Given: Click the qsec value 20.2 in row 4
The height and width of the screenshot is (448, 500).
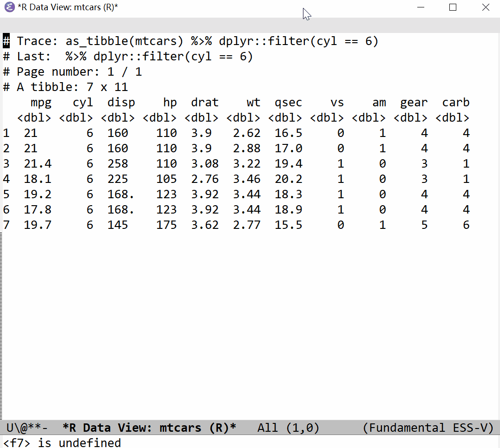Looking at the screenshot, I should pos(288,179).
